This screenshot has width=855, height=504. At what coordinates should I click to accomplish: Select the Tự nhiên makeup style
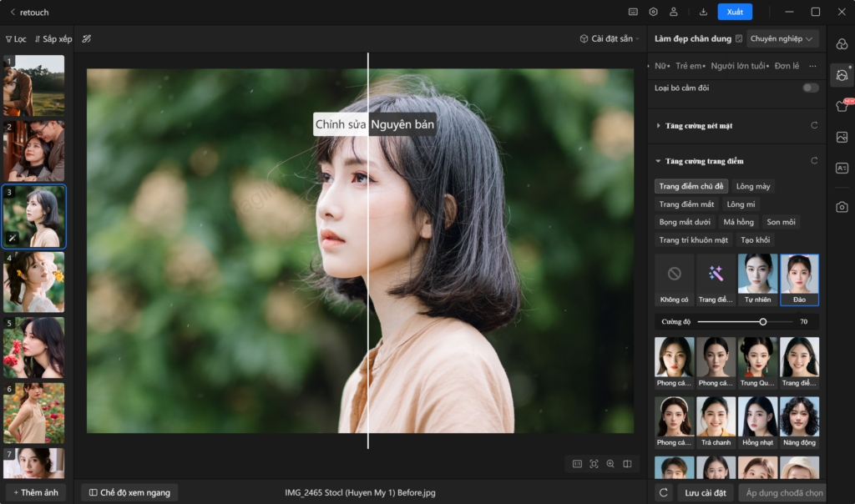click(x=757, y=279)
